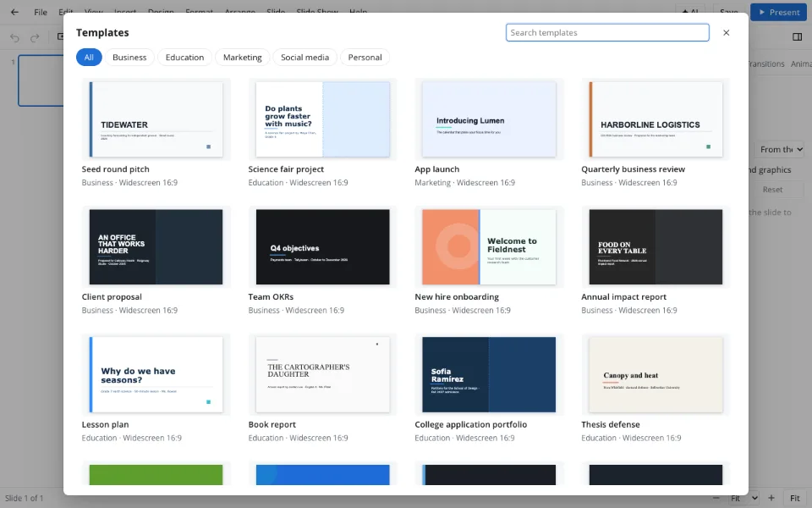Screen dimensions: 812x508
Task: Select the All filter chip
Action: click(89, 57)
